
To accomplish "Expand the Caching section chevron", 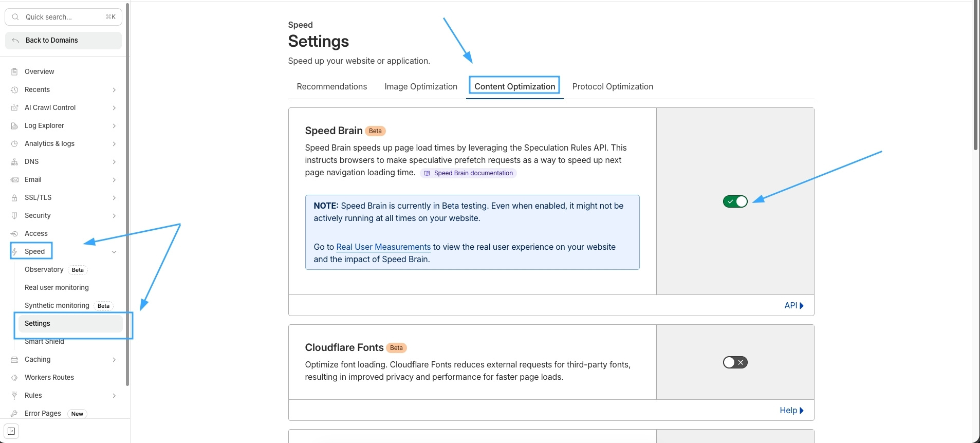I will tap(114, 360).
